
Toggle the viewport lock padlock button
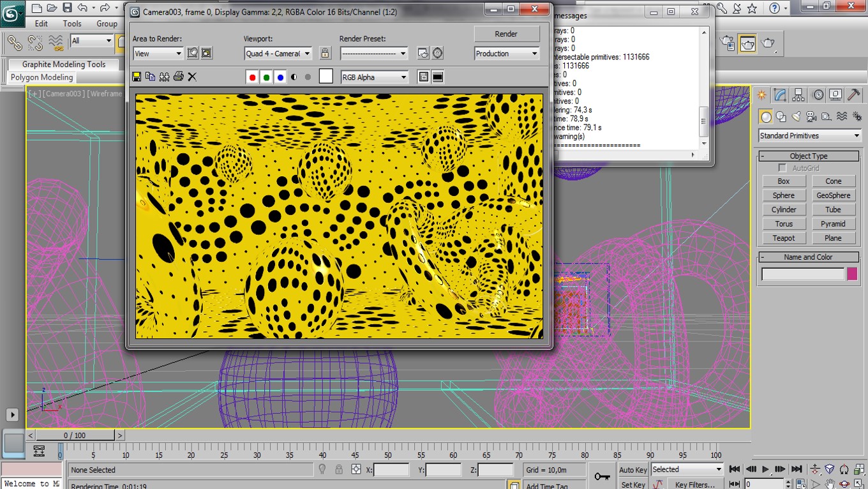pos(325,53)
